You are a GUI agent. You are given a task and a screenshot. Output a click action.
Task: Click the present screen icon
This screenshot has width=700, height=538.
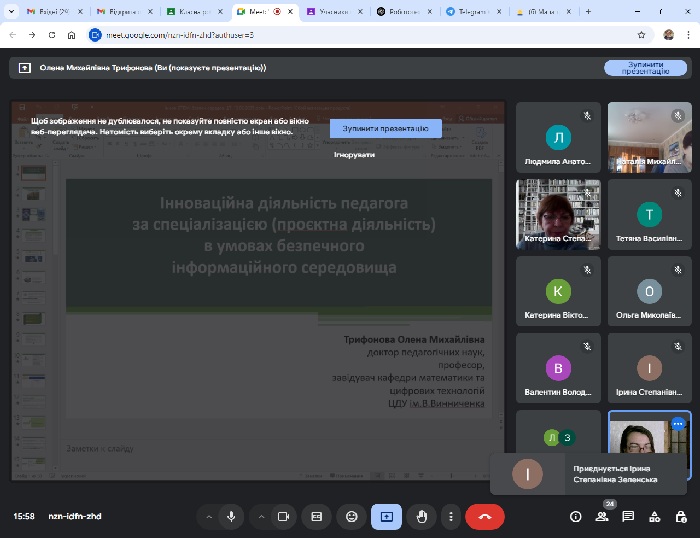(386, 516)
